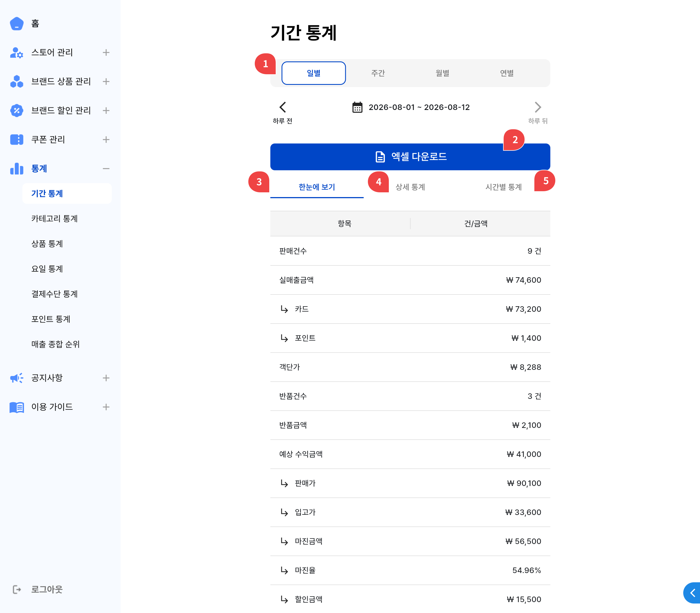
Task: Open 요일 통계 in the sidebar
Action: tap(47, 269)
